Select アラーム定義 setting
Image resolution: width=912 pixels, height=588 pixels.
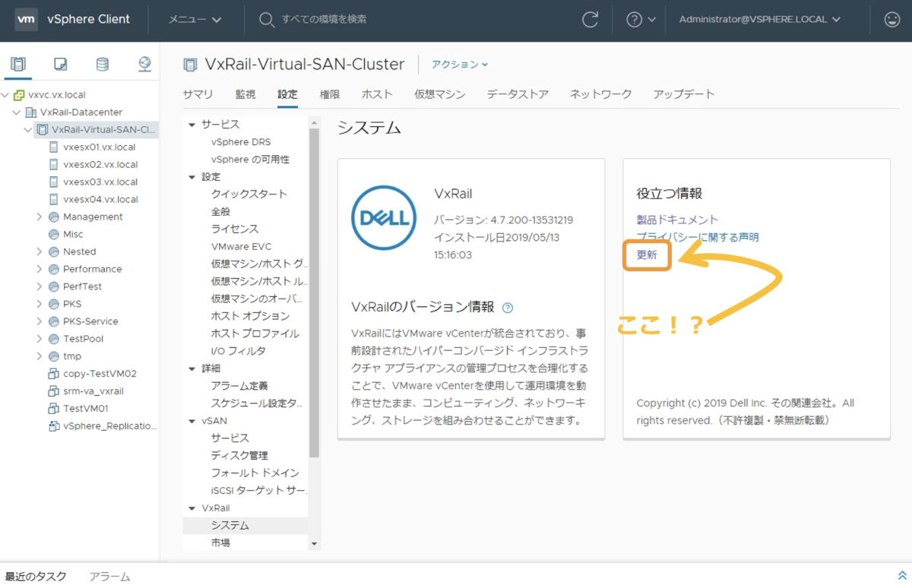point(239,386)
